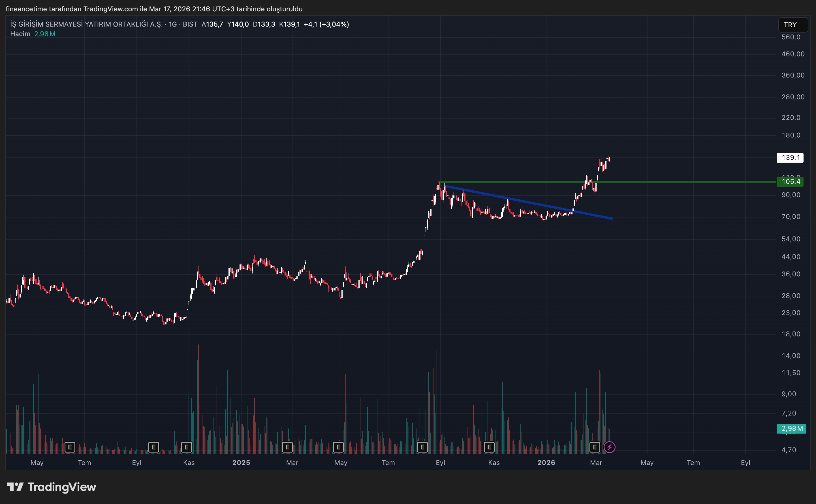Click the purple lightning earnings countdown icon
Image resolution: width=816 pixels, height=504 pixels.
610,447
